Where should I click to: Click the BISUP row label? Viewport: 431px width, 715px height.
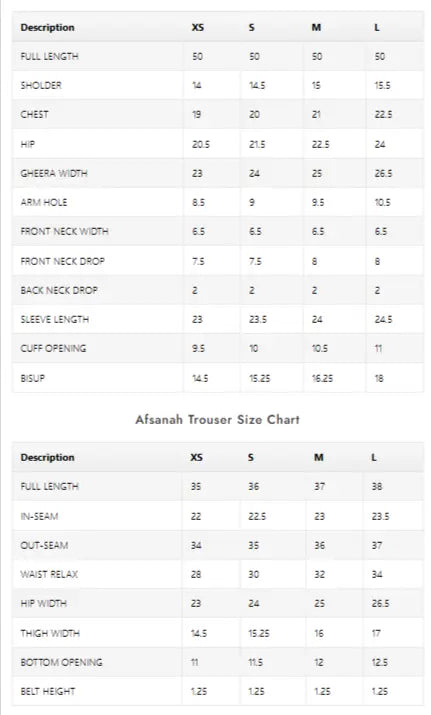pyautogui.click(x=32, y=378)
